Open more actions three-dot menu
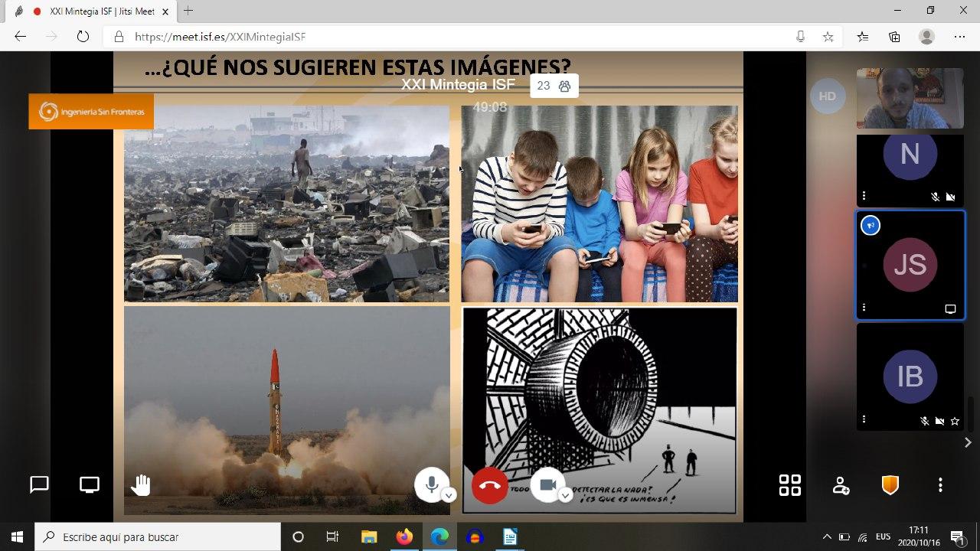Viewport: 980px width, 551px height. coord(940,485)
